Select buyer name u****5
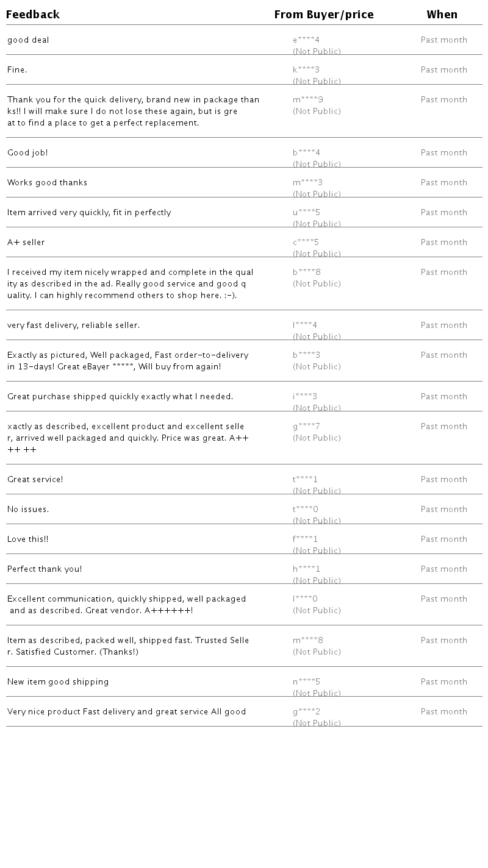 [x=306, y=213]
